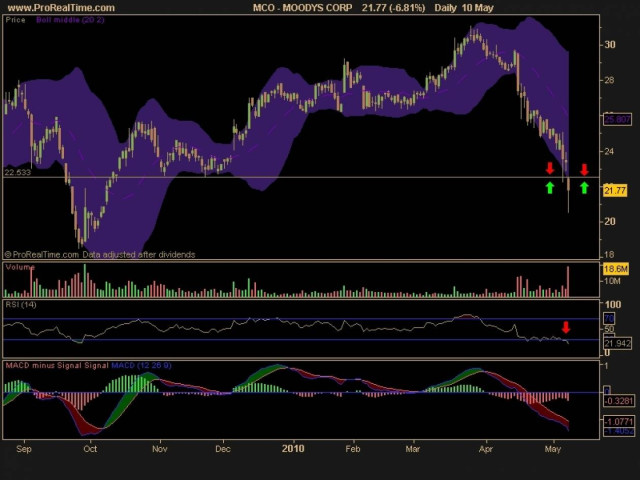Click the yellow 21.77 current price tag
The height and width of the screenshot is (480, 640).
(x=615, y=191)
